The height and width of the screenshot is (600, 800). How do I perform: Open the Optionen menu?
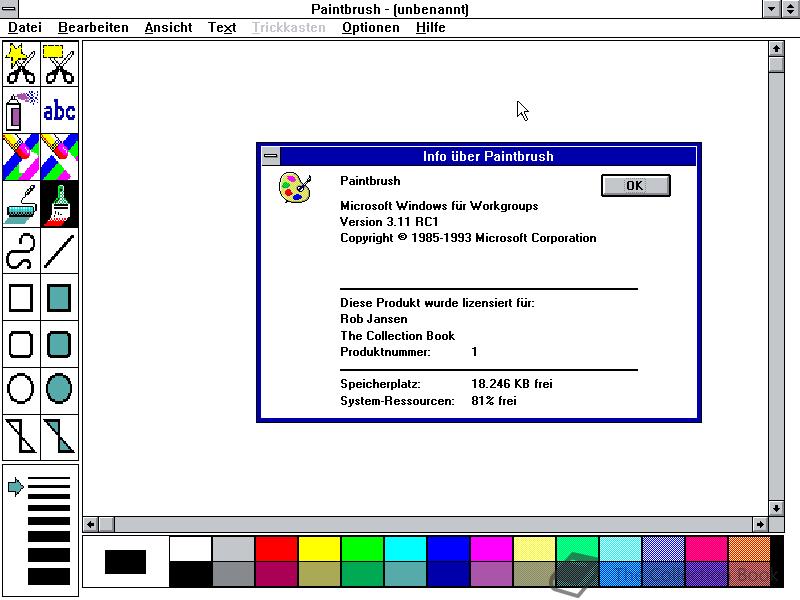(x=370, y=27)
